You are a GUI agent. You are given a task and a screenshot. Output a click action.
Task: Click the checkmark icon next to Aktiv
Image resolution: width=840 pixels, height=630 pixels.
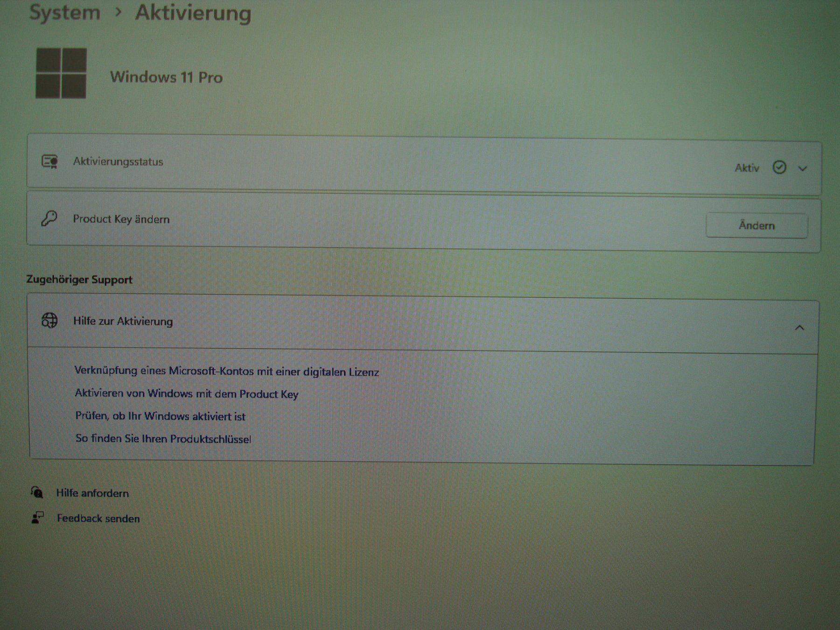[x=779, y=167]
